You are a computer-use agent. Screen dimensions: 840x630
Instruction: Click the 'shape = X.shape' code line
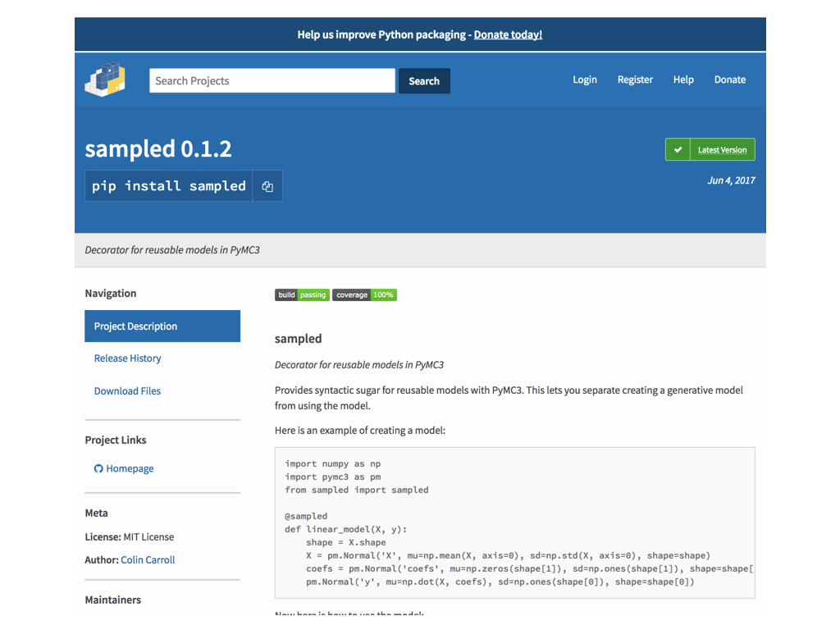coord(346,543)
